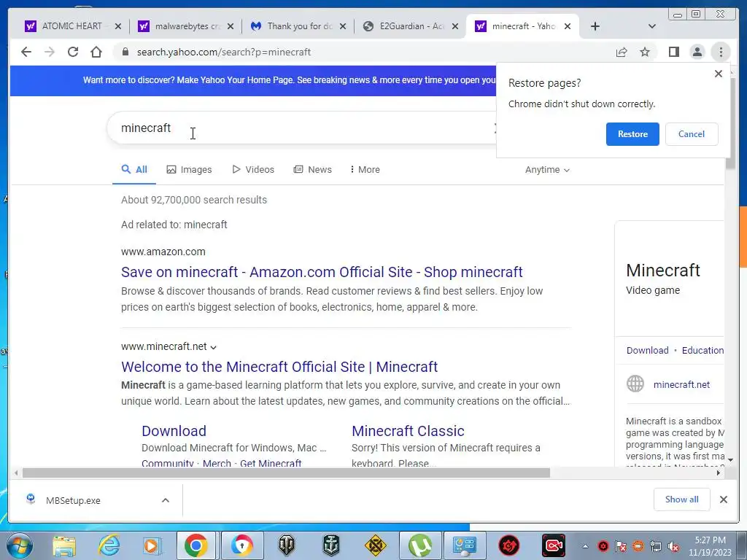Expand the MBSetup.exe download options

point(166,500)
